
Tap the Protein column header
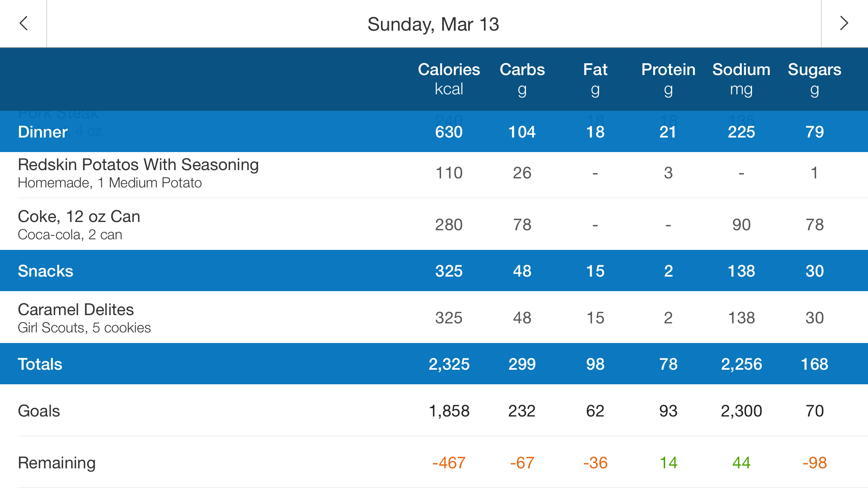click(x=668, y=79)
